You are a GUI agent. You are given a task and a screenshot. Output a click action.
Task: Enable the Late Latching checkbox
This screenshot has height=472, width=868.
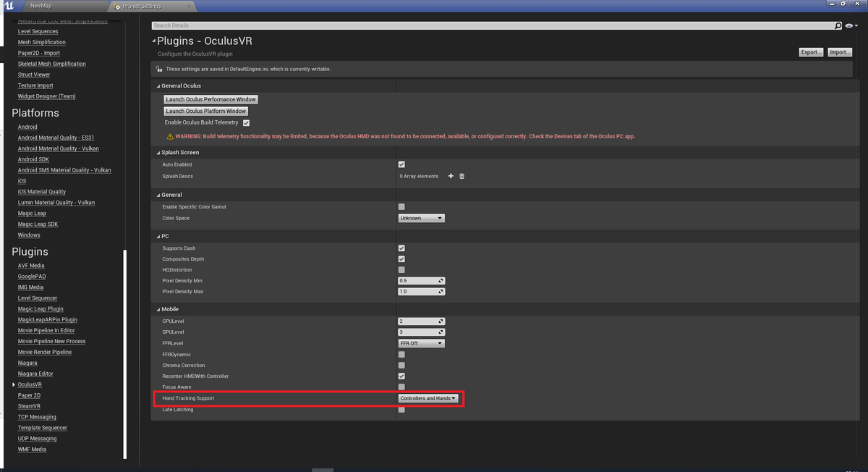(401, 410)
